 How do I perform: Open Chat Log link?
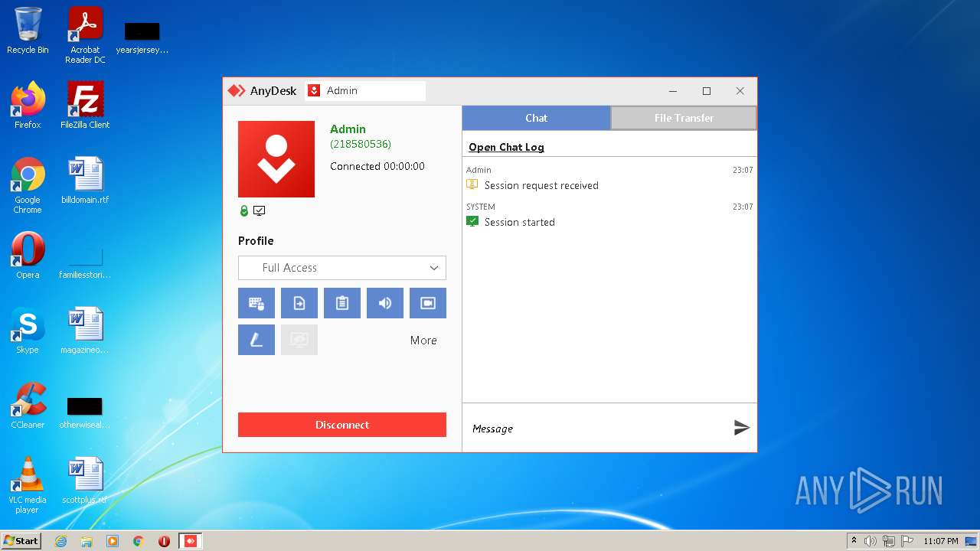(506, 147)
